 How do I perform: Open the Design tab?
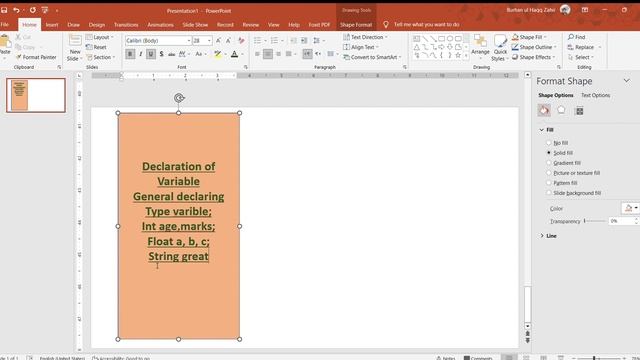coord(97,25)
